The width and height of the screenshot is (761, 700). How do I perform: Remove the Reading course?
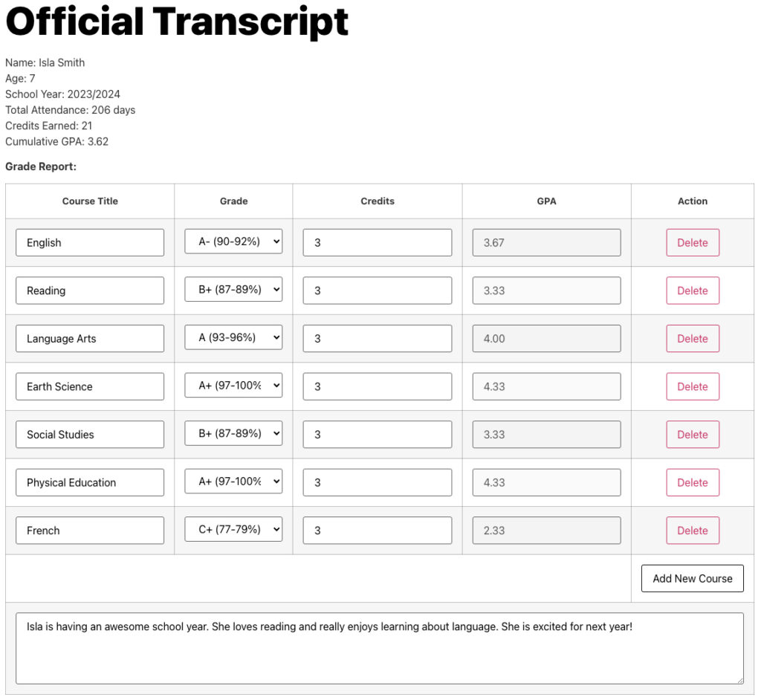692,291
